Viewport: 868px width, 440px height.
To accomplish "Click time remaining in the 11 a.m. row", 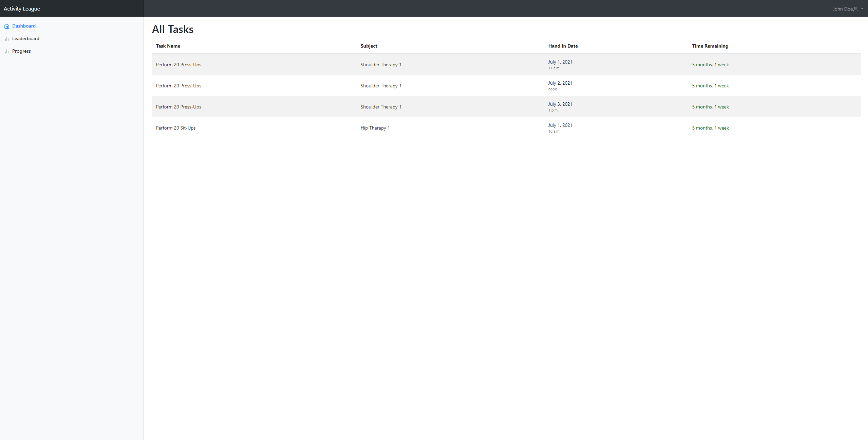I will (x=711, y=65).
